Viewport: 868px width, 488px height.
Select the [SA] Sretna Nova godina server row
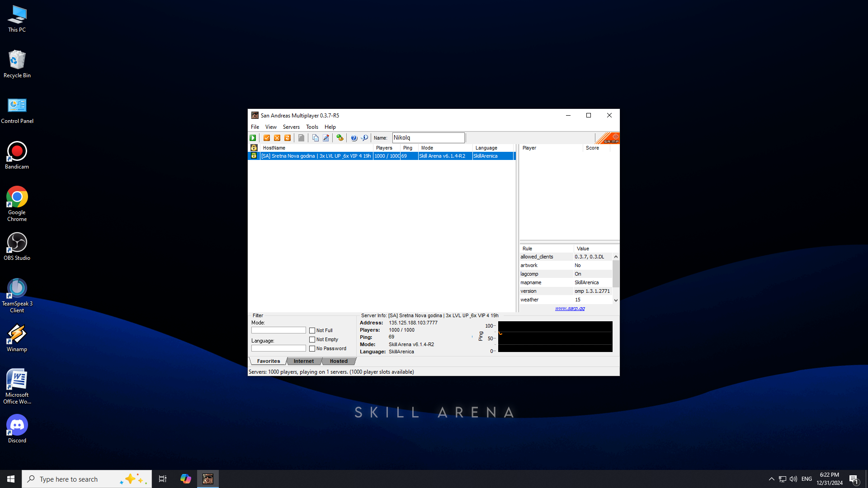[382, 156]
